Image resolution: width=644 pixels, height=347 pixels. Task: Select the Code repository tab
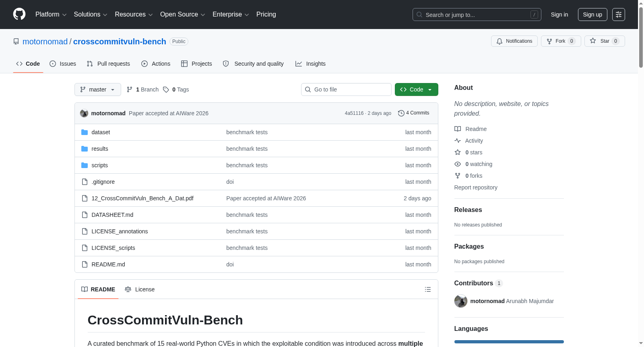point(28,64)
